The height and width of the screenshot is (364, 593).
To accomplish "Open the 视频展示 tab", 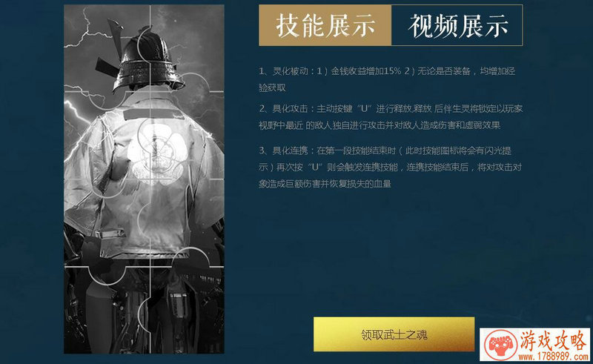I will [x=457, y=25].
